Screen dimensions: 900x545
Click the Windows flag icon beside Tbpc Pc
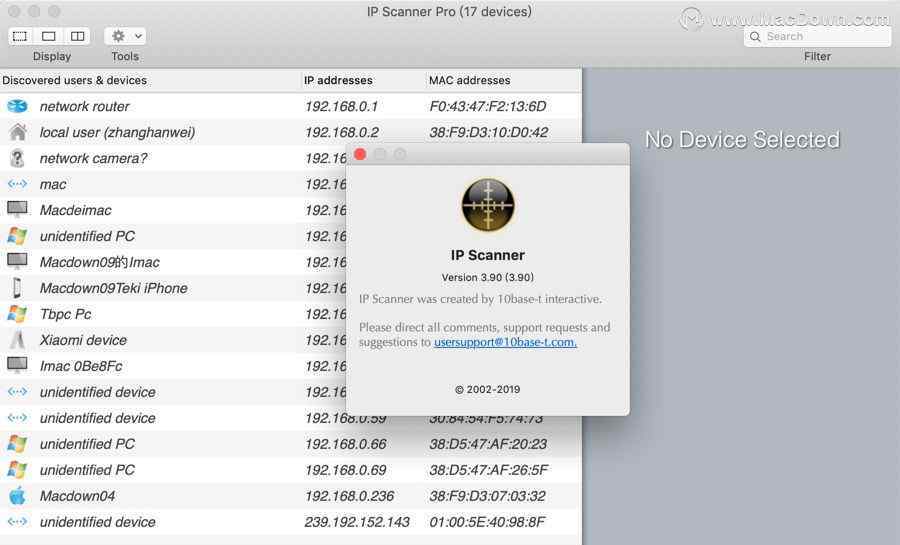tap(17, 314)
